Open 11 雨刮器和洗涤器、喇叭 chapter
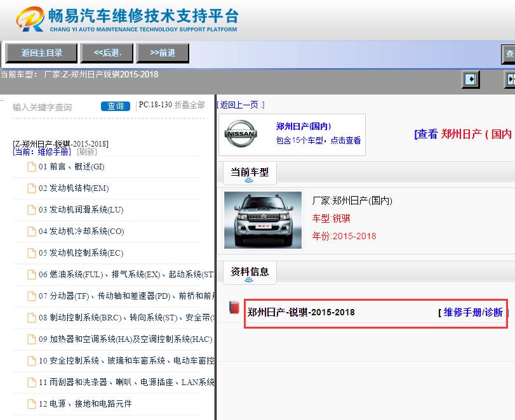The image size is (515, 420). click(126, 383)
